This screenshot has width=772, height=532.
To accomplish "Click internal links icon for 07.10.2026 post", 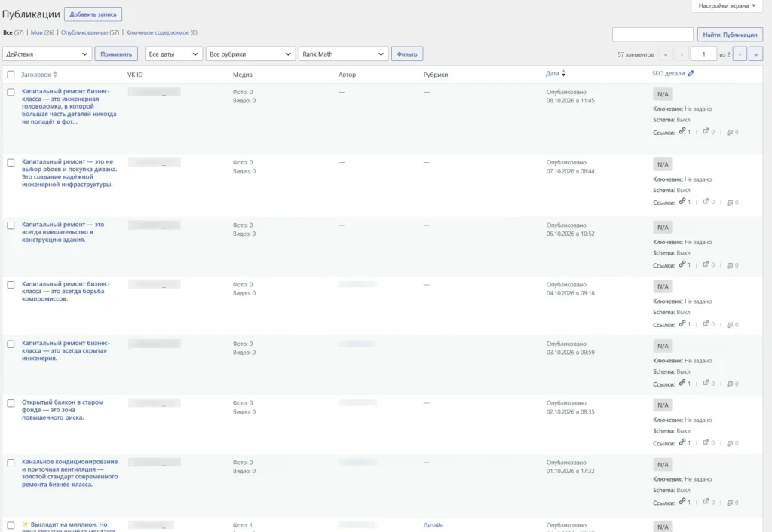I will [x=682, y=201].
